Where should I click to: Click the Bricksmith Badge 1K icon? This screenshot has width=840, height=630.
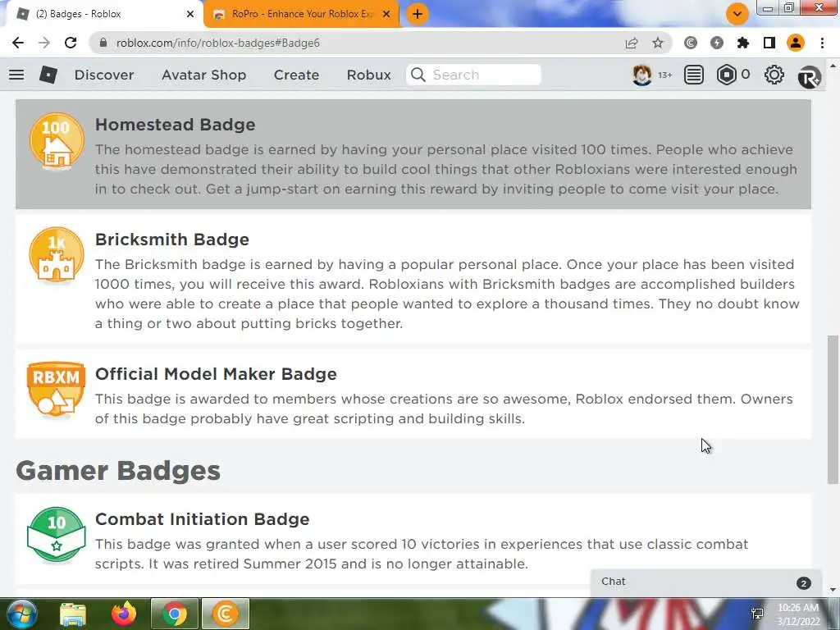(57, 255)
